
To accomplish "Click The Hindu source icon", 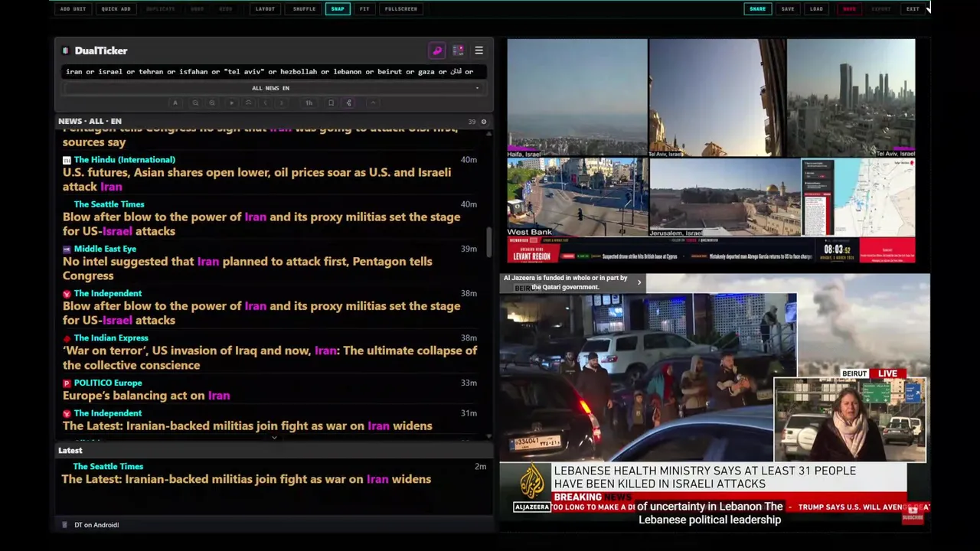I will [x=67, y=160].
